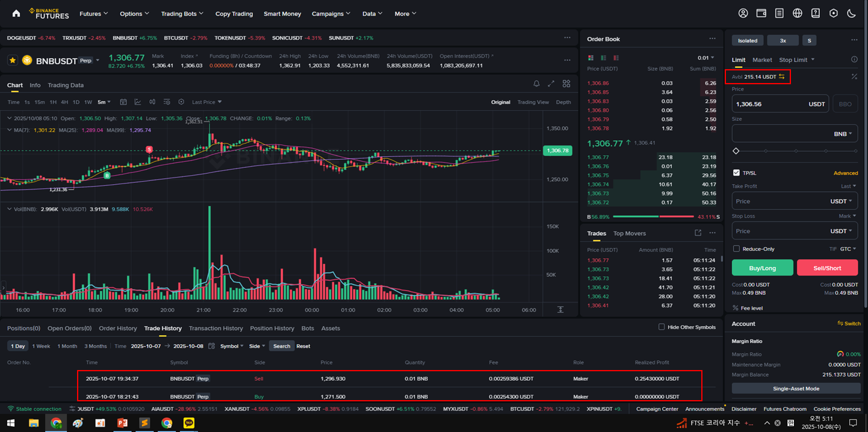Pop out the Trades panel

click(x=698, y=233)
